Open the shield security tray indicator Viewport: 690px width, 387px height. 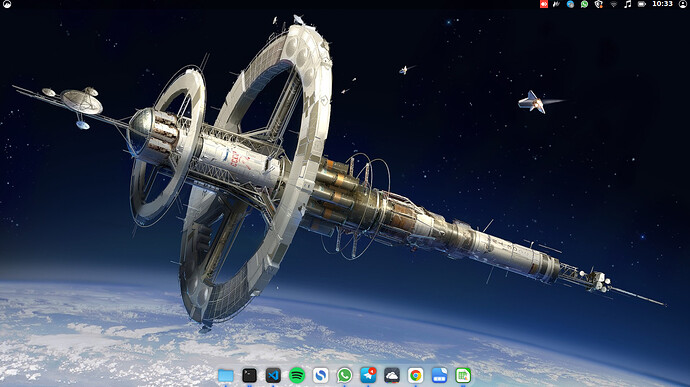(598, 4)
